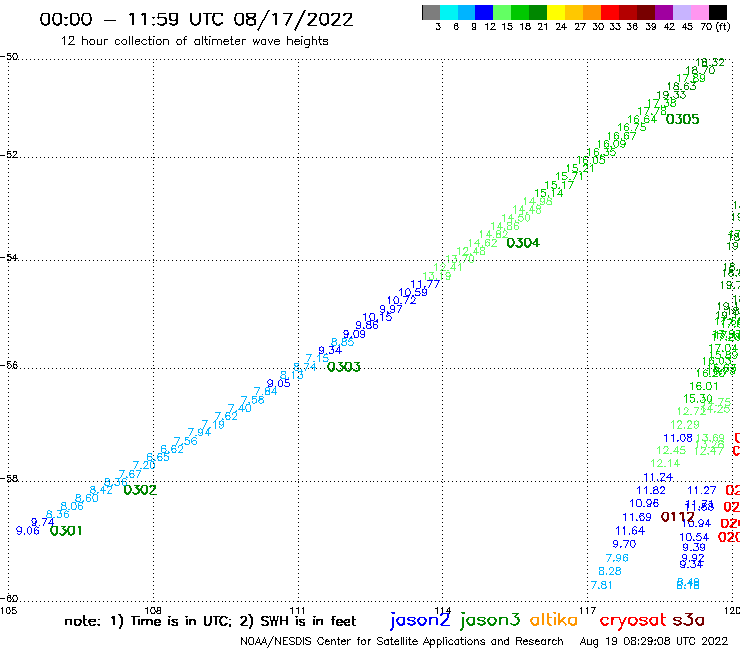The image size is (740, 650).
Task: Click the '11.64' wave height value
Action: pyautogui.click(x=630, y=531)
